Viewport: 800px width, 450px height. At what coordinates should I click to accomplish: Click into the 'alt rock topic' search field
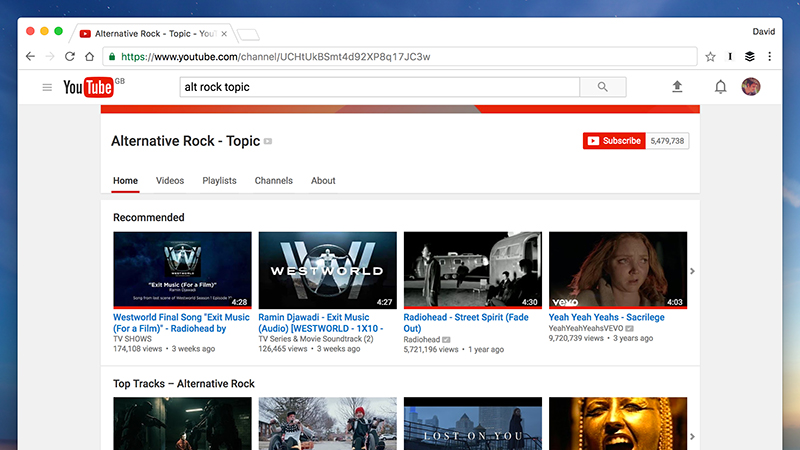(380, 87)
